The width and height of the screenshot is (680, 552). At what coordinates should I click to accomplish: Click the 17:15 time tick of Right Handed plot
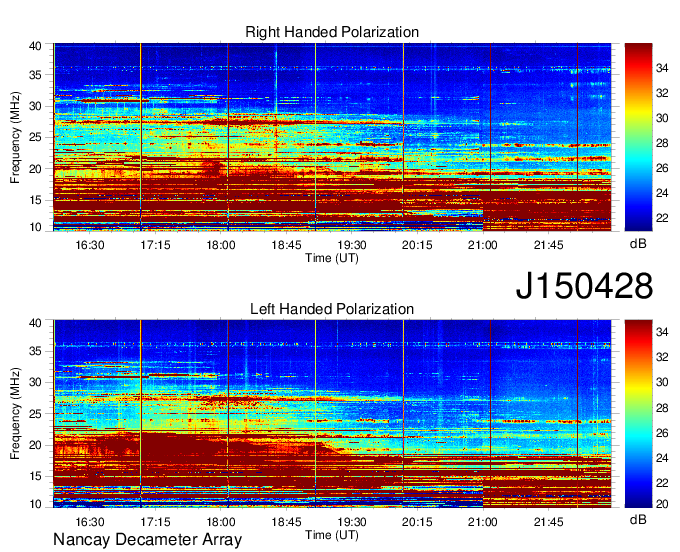click(155, 245)
